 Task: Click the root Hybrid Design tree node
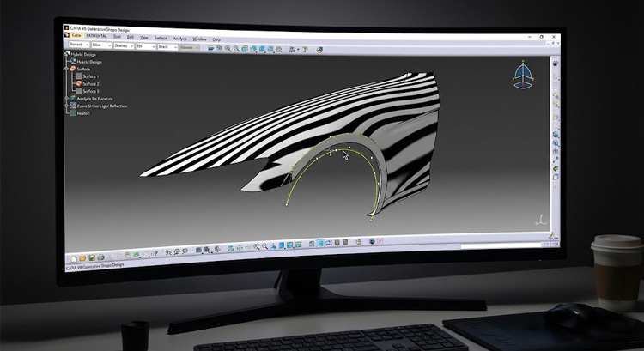82,54
